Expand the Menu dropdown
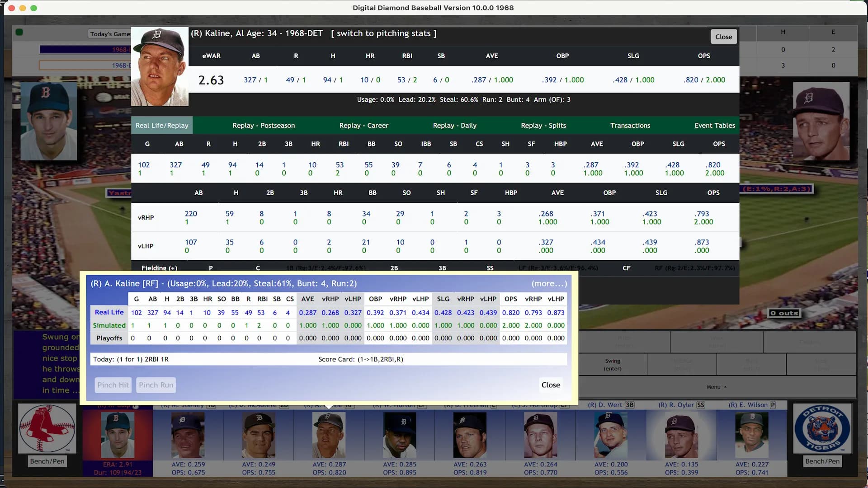The width and height of the screenshot is (868, 488). coord(717,387)
